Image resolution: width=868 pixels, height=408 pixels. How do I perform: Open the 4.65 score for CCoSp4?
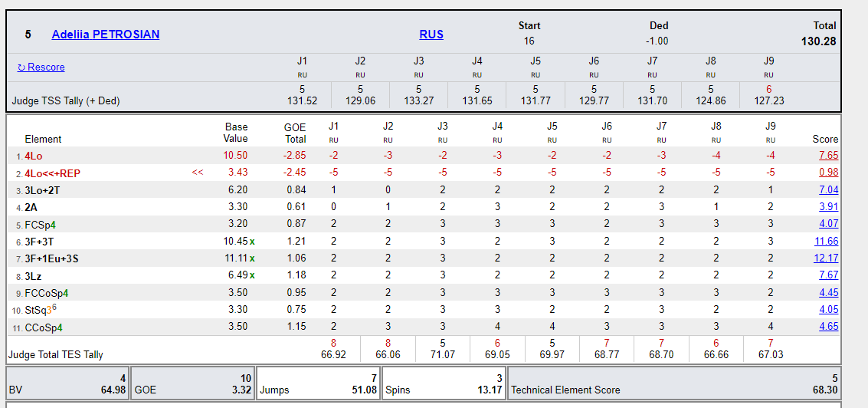coord(828,326)
